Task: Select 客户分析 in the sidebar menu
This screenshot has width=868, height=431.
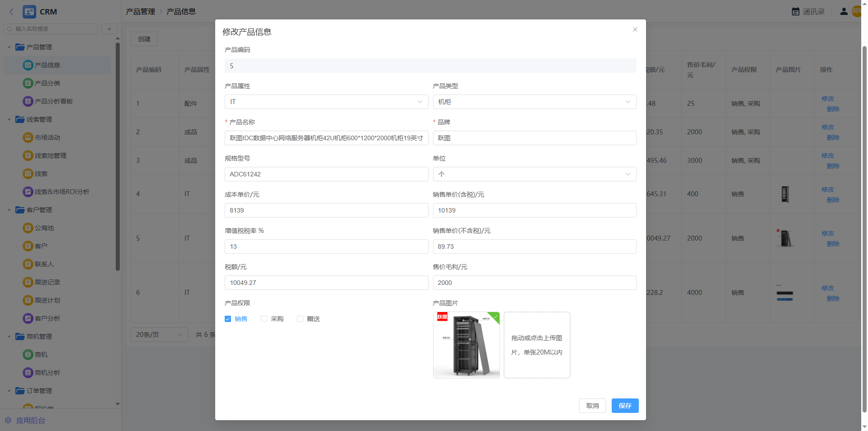Action: pos(47,318)
